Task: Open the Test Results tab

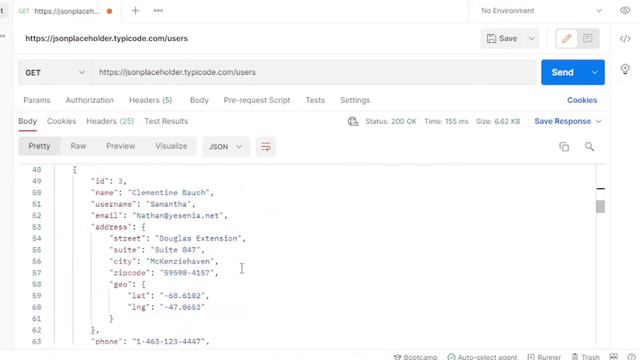Action: point(166,121)
